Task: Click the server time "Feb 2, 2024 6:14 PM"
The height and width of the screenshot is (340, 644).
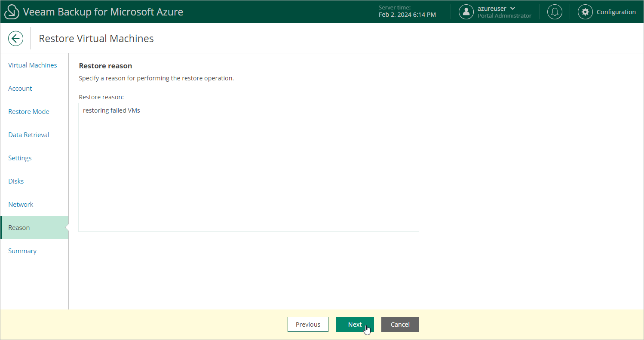Action: click(x=407, y=15)
